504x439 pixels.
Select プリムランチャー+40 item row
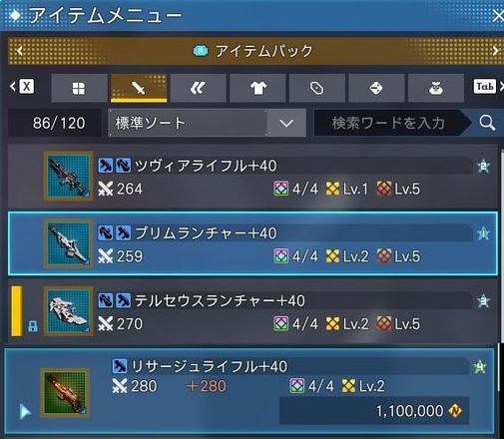[x=252, y=243]
